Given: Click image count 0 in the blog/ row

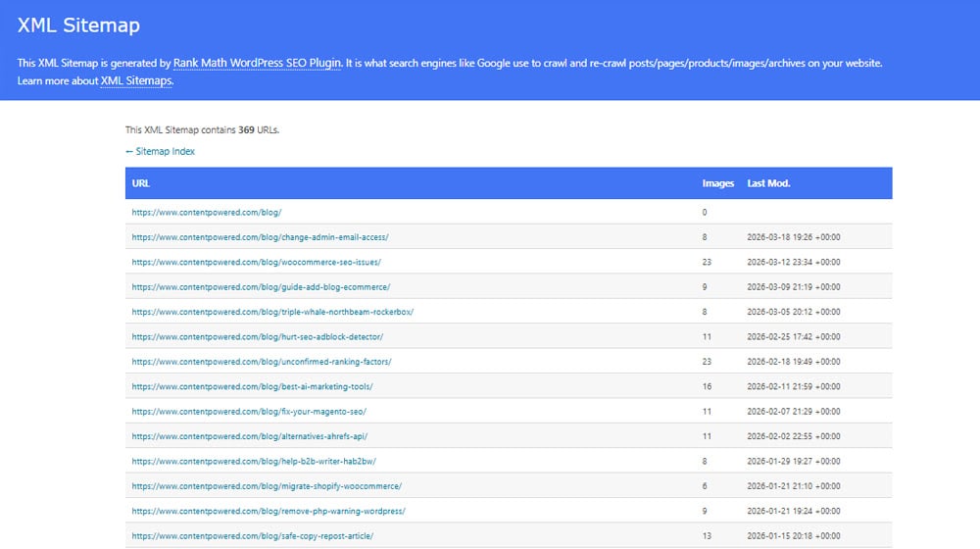Looking at the screenshot, I should click(x=705, y=213).
